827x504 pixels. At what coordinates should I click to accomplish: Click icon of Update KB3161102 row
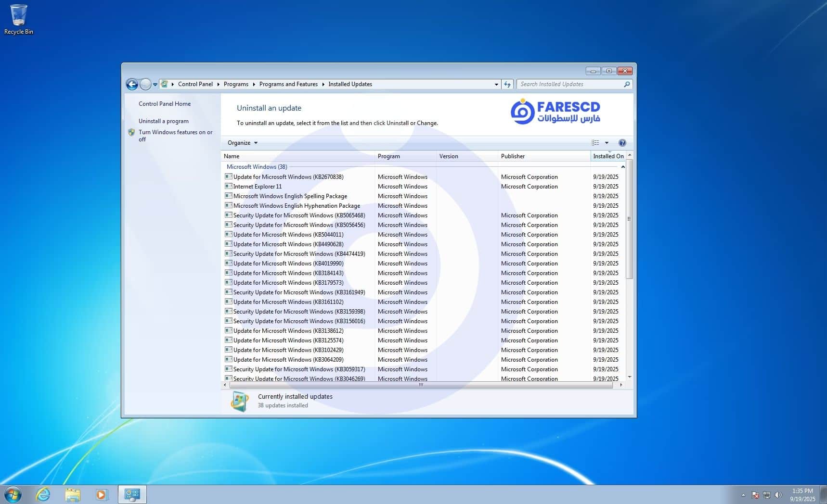229,302
